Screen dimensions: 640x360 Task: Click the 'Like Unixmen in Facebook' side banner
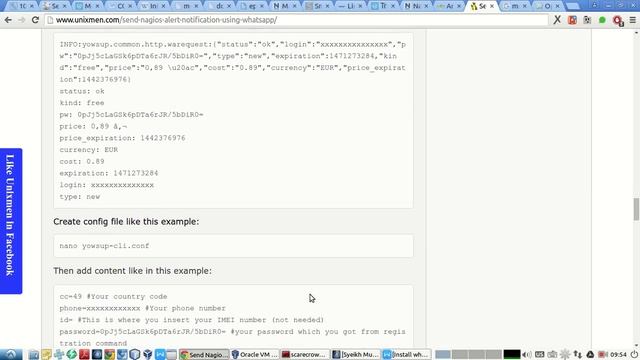[11, 221]
